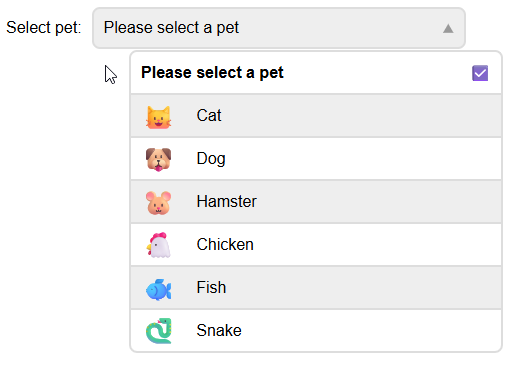Click the 'Select pet:' field label
The height and width of the screenshot is (368, 526).
click(x=44, y=28)
